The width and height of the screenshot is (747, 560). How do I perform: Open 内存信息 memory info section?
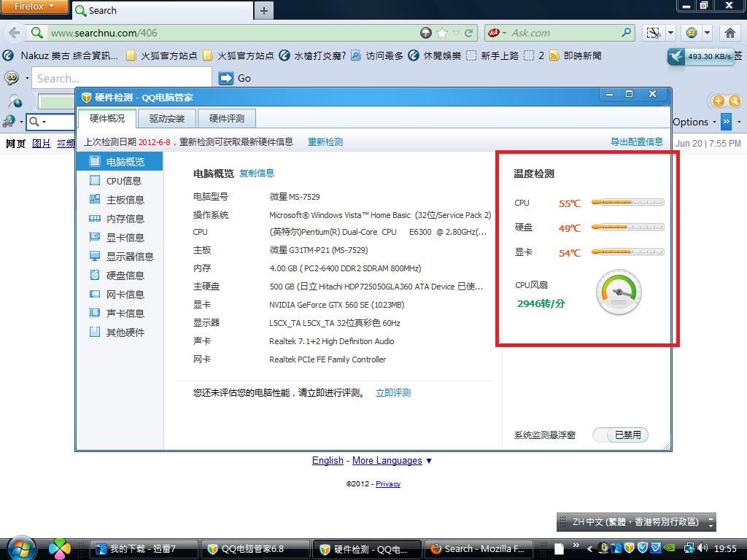click(x=125, y=219)
